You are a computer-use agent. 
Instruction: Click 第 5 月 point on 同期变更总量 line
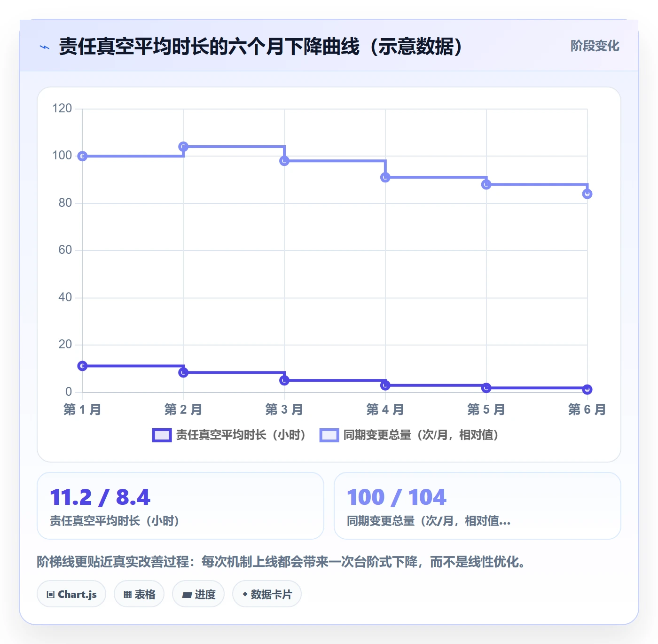(486, 184)
